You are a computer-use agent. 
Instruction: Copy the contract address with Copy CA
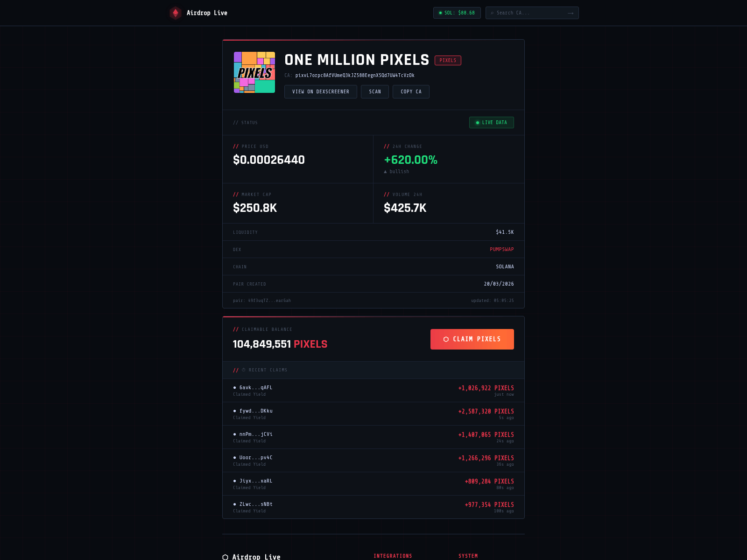[x=411, y=92]
